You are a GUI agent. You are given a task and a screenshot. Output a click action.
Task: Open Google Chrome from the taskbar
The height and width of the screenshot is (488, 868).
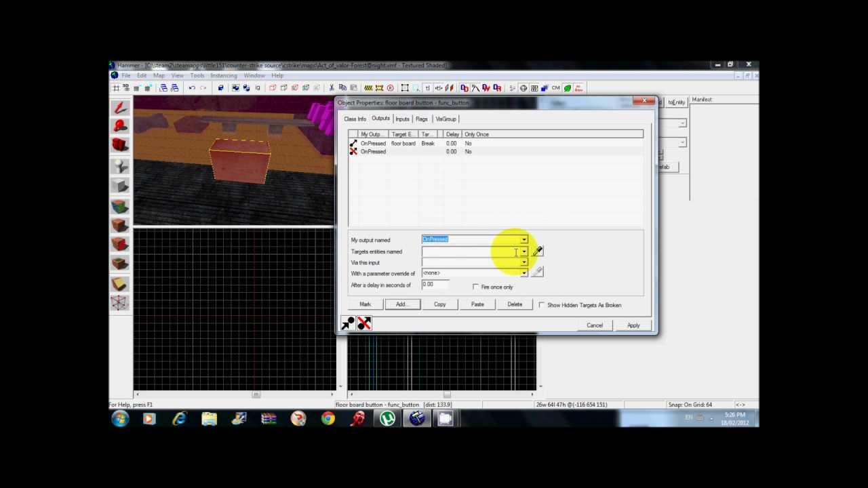click(x=328, y=419)
